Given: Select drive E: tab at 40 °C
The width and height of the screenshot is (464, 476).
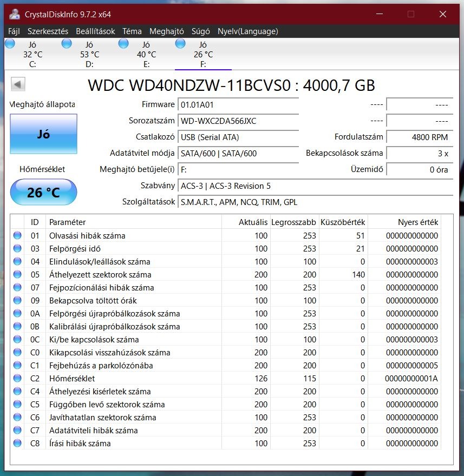Looking at the screenshot, I should point(146,54).
